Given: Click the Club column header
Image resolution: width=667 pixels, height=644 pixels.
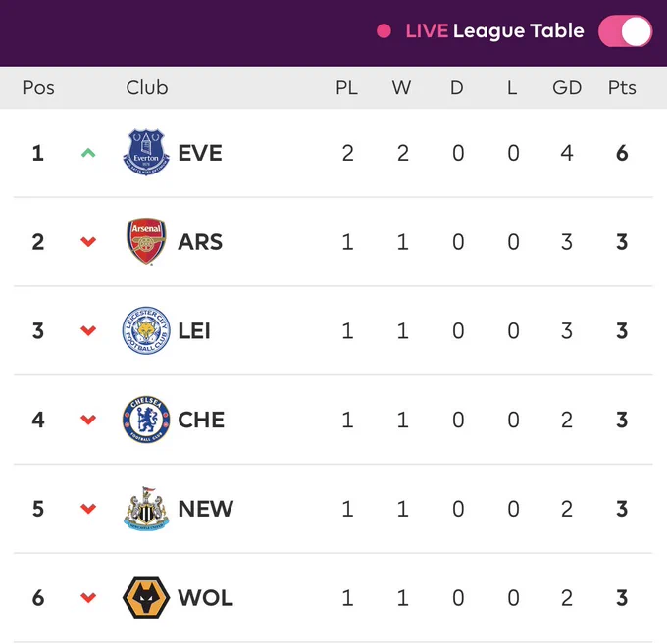Looking at the screenshot, I should 147,88.
